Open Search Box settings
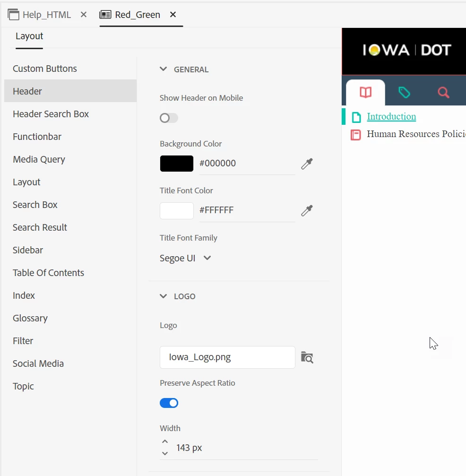This screenshot has width=466, height=476. (x=70, y=205)
